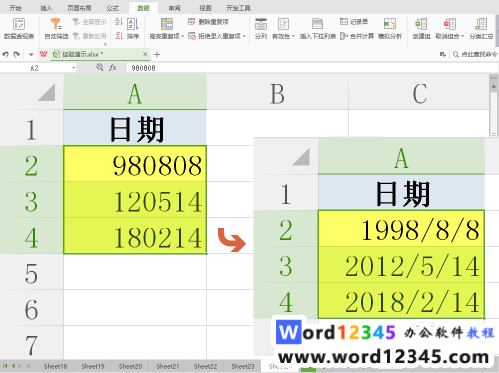The height and width of the screenshot is (373, 499).
Task: Jump to first sheet with navigation arrow
Action: click(x=5, y=366)
